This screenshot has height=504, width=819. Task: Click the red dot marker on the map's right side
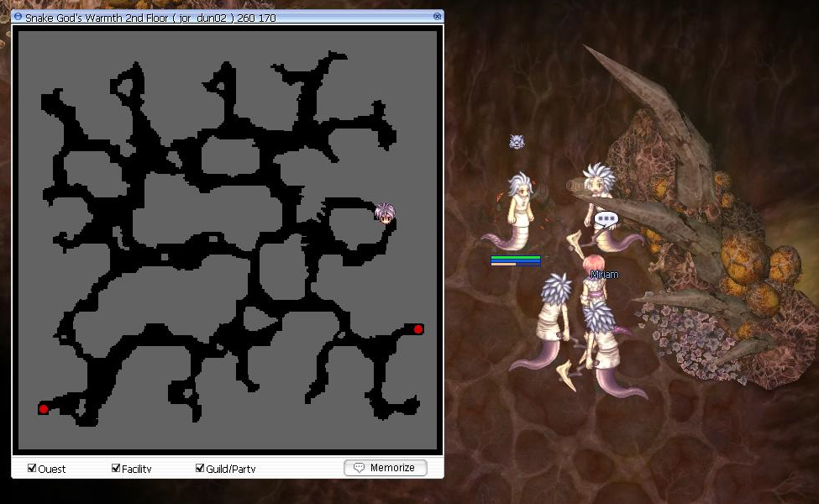coord(417,329)
